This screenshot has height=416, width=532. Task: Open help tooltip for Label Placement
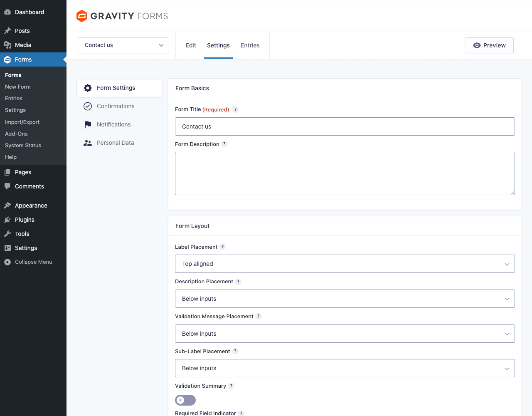tap(223, 247)
